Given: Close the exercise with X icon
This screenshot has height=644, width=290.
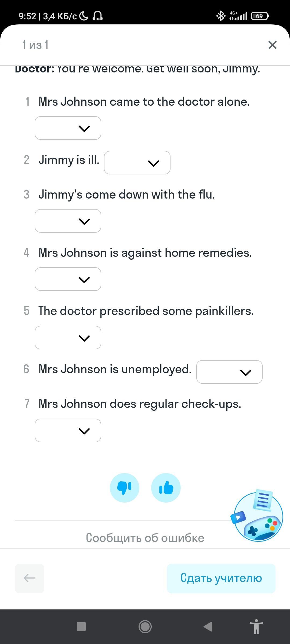Looking at the screenshot, I should coord(272,45).
